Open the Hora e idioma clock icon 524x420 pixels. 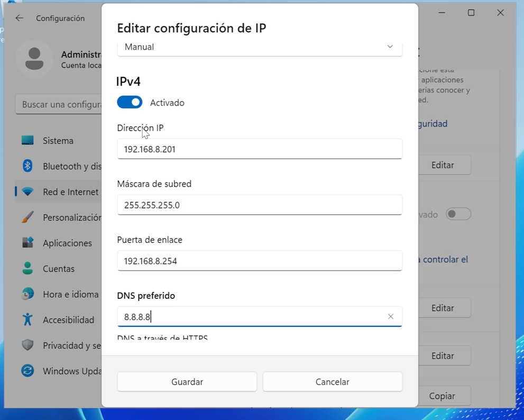tap(27, 294)
